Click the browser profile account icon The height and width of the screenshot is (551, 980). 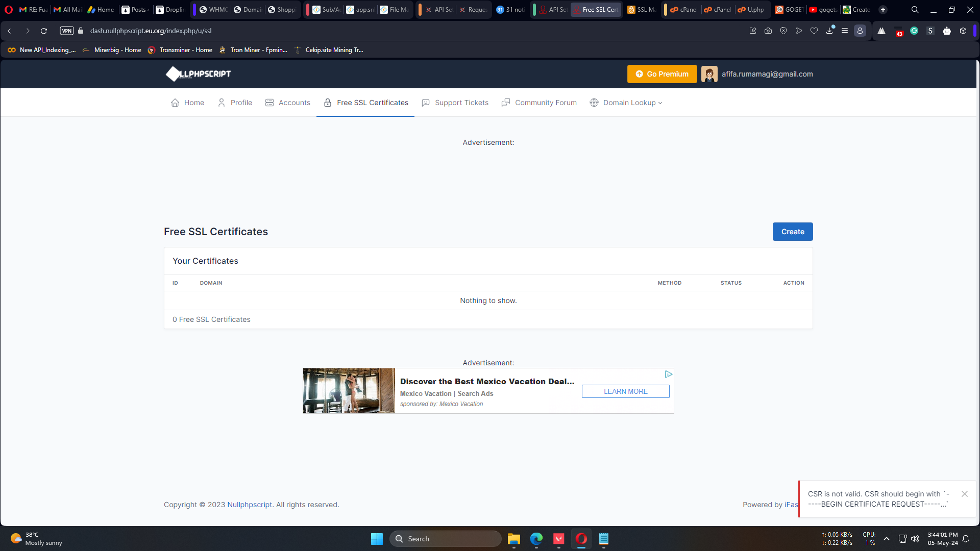pos(860,31)
